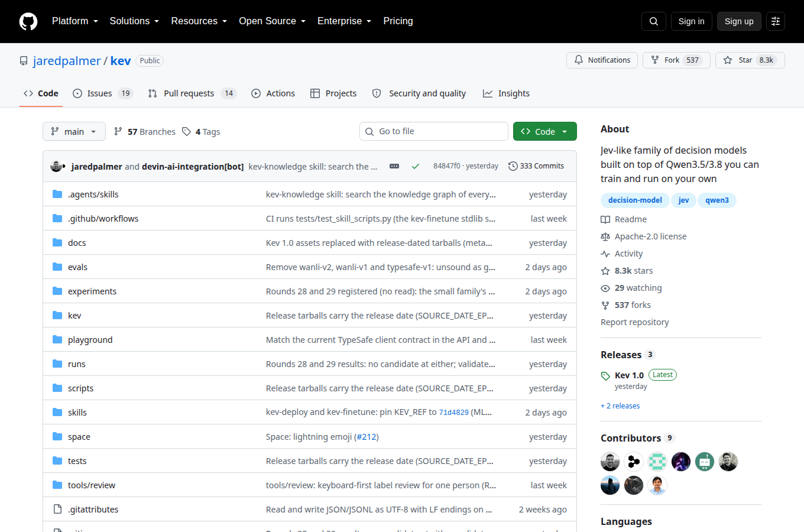
Task: Click the expand commit message ellipsis icon
Action: (394, 166)
